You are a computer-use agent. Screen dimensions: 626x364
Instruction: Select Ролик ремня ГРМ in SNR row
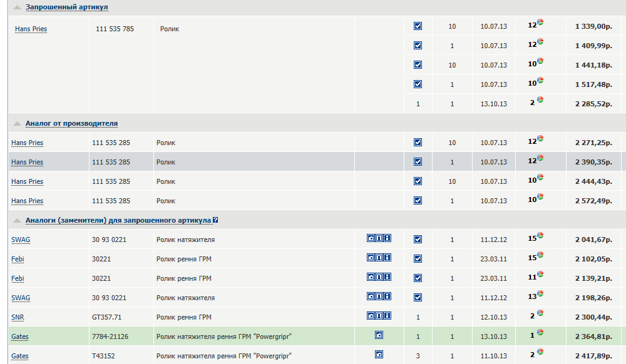(x=183, y=317)
